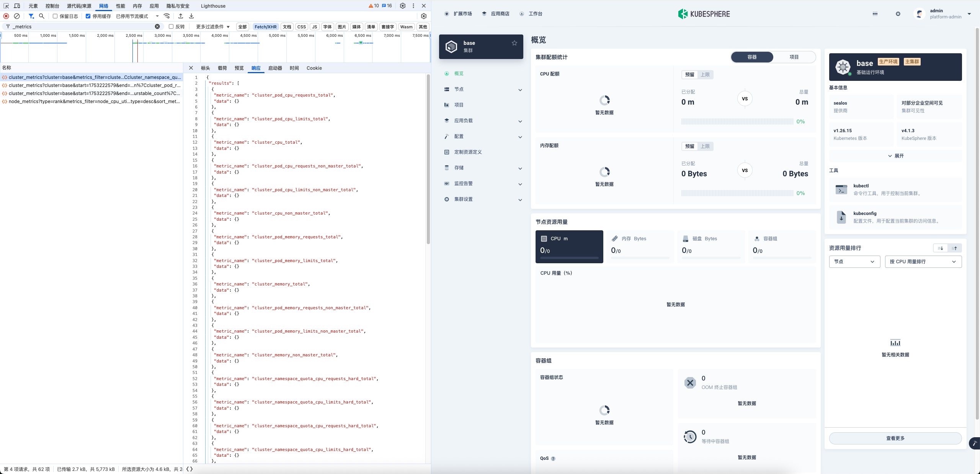Toggle the network filter funnel icon
This screenshot has width=980, height=474.
click(x=31, y=16)
